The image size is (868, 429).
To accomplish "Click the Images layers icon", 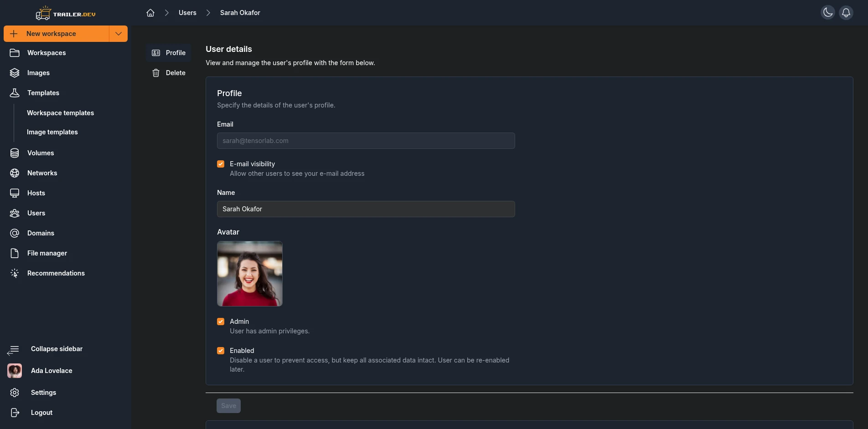I will (x=15, y=73).
